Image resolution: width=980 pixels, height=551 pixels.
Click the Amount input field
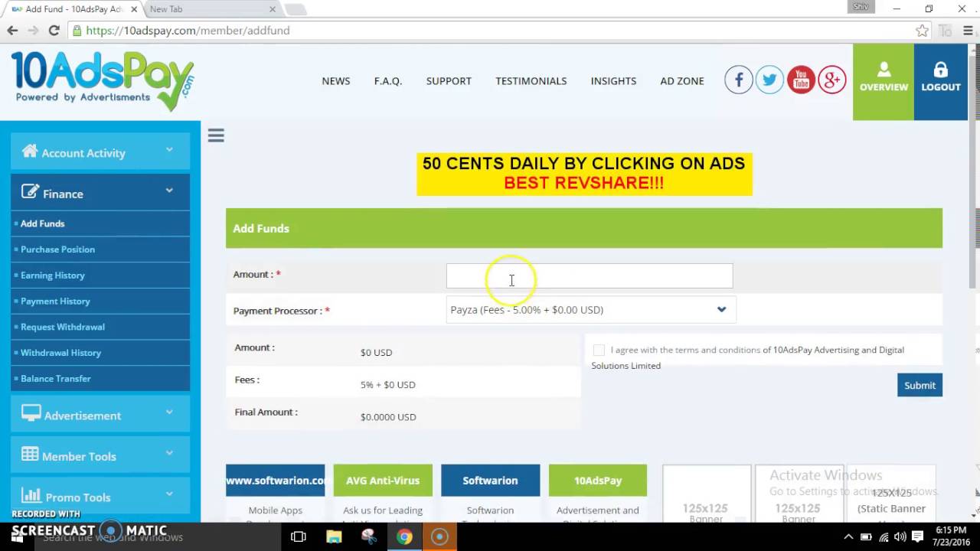pyautogui.click(x=590, y=276)
